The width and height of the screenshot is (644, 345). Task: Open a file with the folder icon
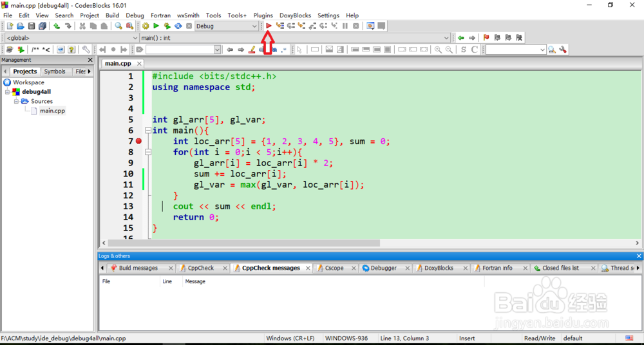click(21, 26)
